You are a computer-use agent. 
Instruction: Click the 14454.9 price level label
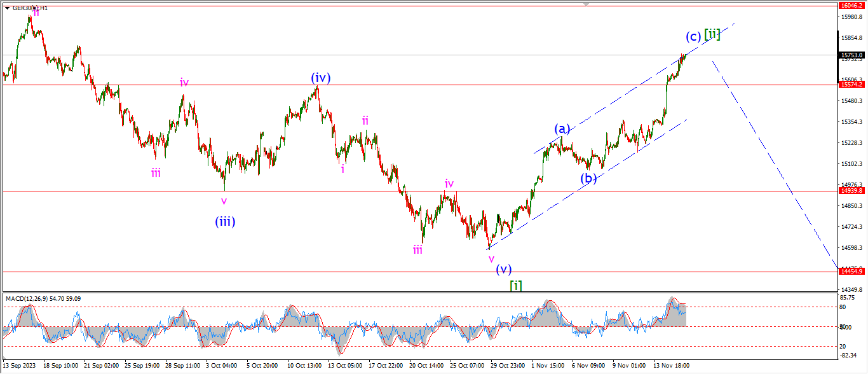851,272
